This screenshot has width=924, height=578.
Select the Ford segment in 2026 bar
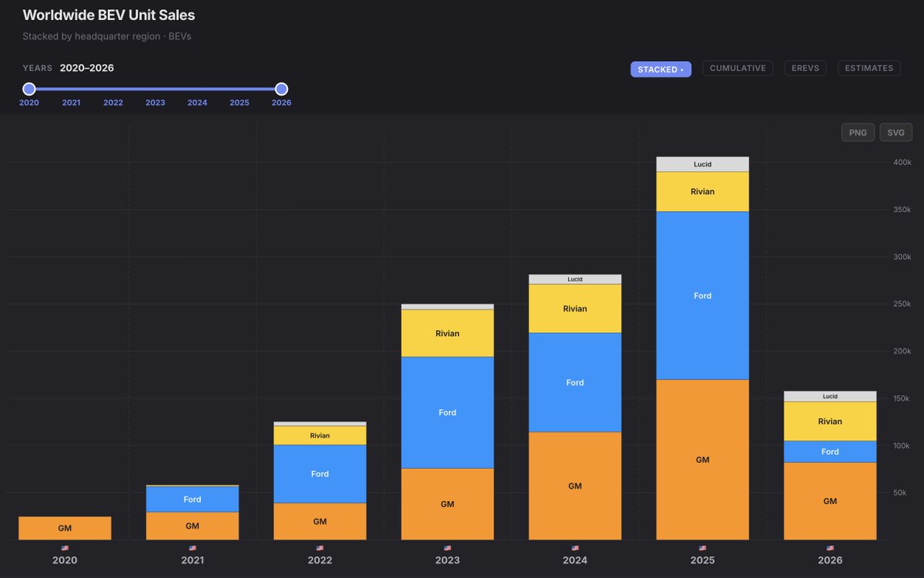pyautogui.click(x=830, y=452)
